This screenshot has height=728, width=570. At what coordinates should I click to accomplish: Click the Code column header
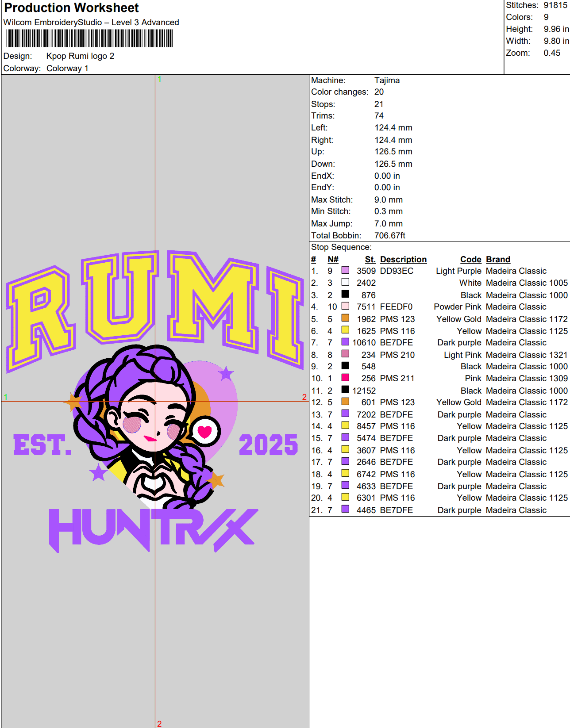[x=470, y=259]
